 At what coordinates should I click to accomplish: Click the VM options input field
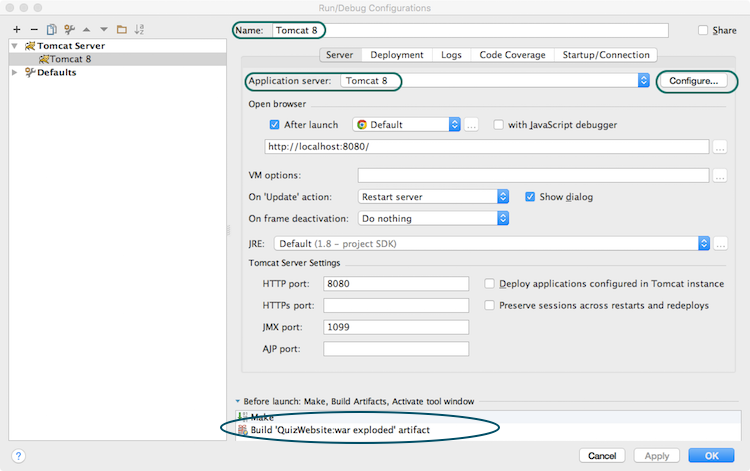click(x=533, y=175)
